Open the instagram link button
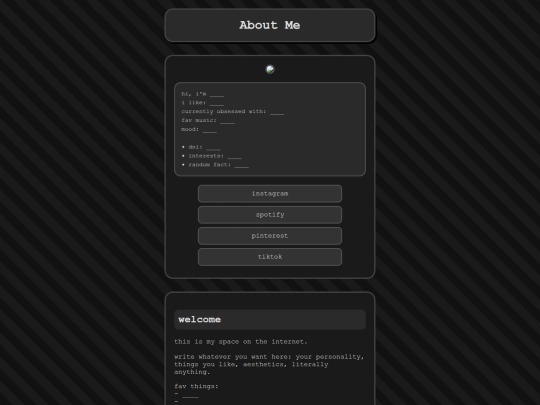540x405 pixels. (270, 194)
